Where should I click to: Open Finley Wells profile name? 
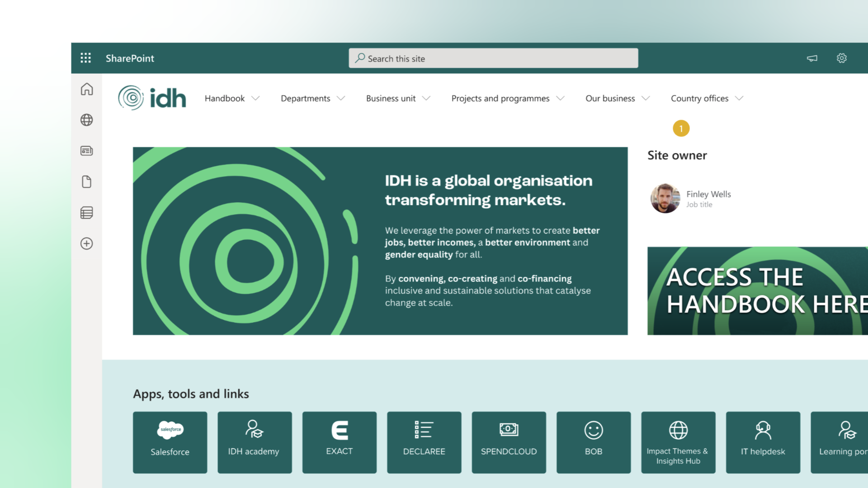click(x=708, y=194)
